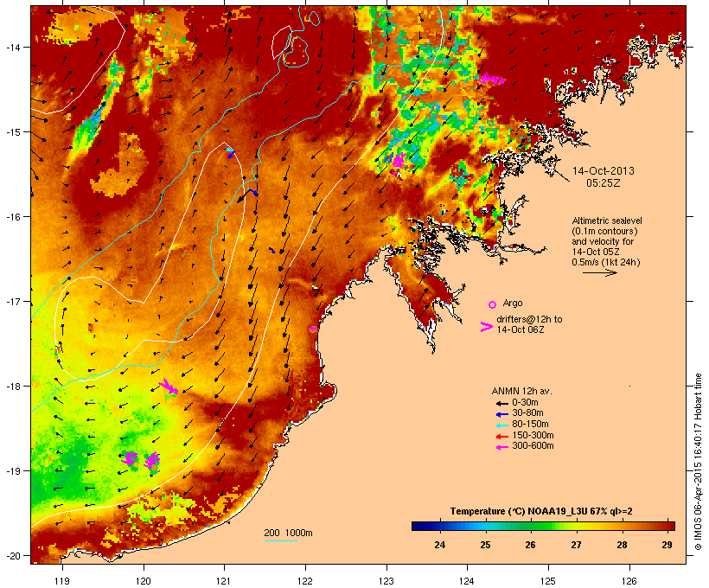Click longitude axis label 119
The width and height of the screenshot is (709, 588).
[62, 581]
